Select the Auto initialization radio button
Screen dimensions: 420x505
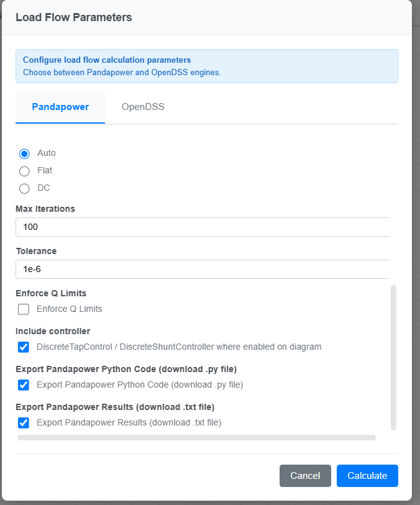24,153
